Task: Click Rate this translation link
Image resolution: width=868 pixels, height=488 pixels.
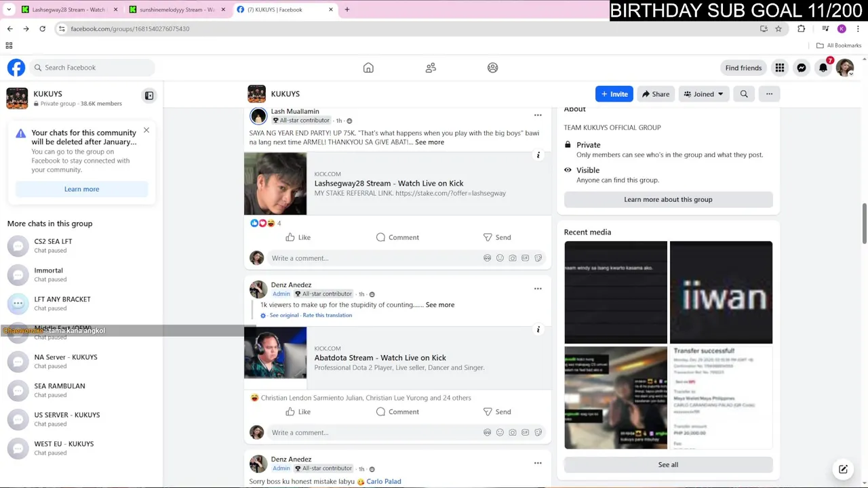Action: click(327, 315)
